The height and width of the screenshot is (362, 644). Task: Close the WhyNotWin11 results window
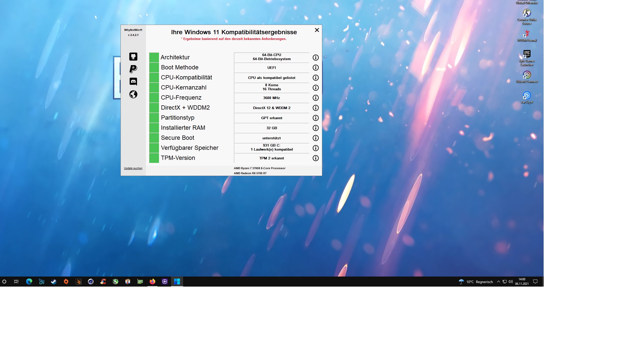(x=317, y=30)
